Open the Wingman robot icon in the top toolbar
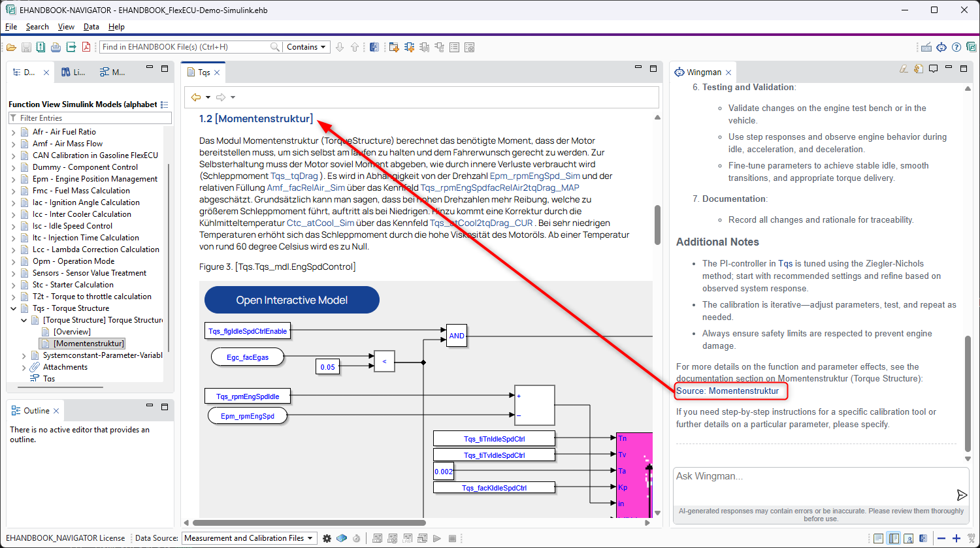 (941, 47)
